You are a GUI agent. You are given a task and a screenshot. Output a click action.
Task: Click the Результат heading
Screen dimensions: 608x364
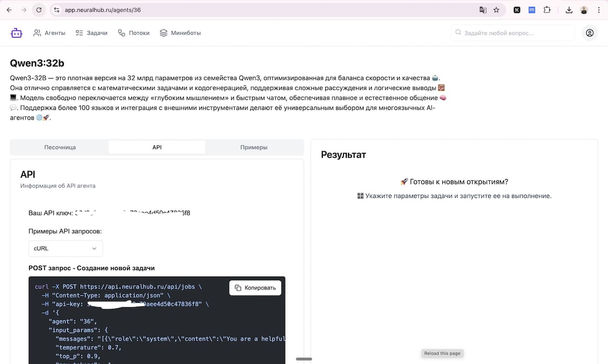pos(344,155)
